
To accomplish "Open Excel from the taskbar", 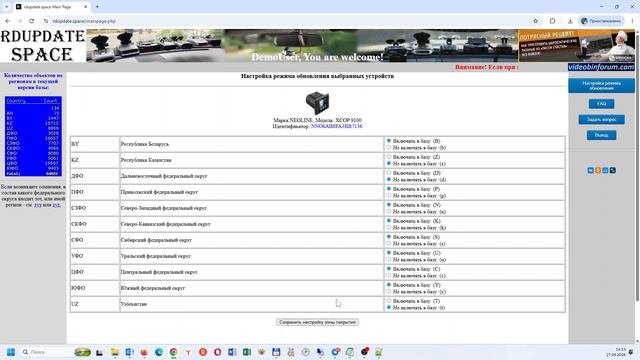I will (247, 352).
